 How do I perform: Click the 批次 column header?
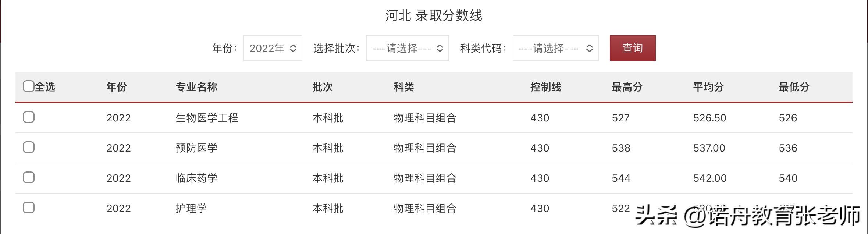pyautogui.click(x=323, y=87)
